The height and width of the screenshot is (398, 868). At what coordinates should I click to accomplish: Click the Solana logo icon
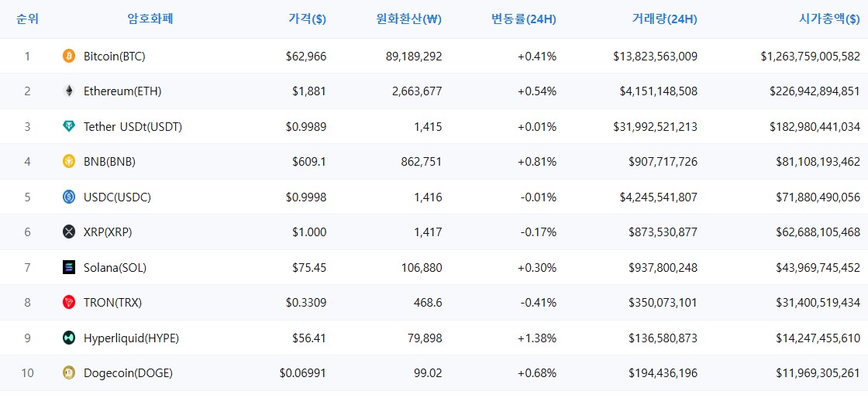click(69, 268)
